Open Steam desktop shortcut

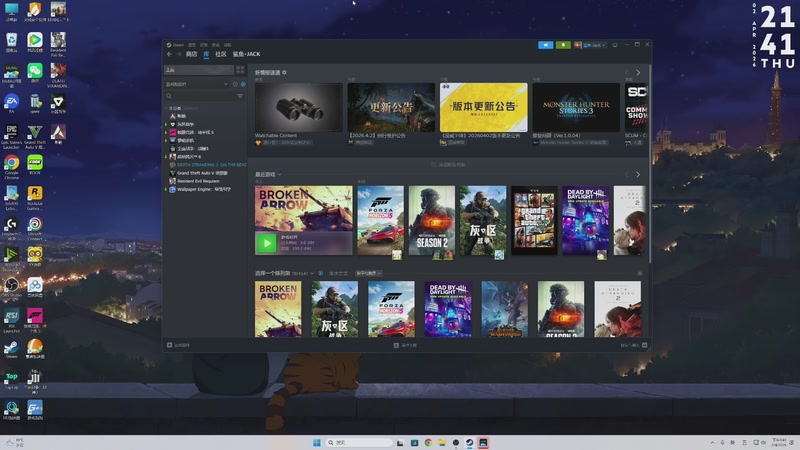tap(11, 348)
